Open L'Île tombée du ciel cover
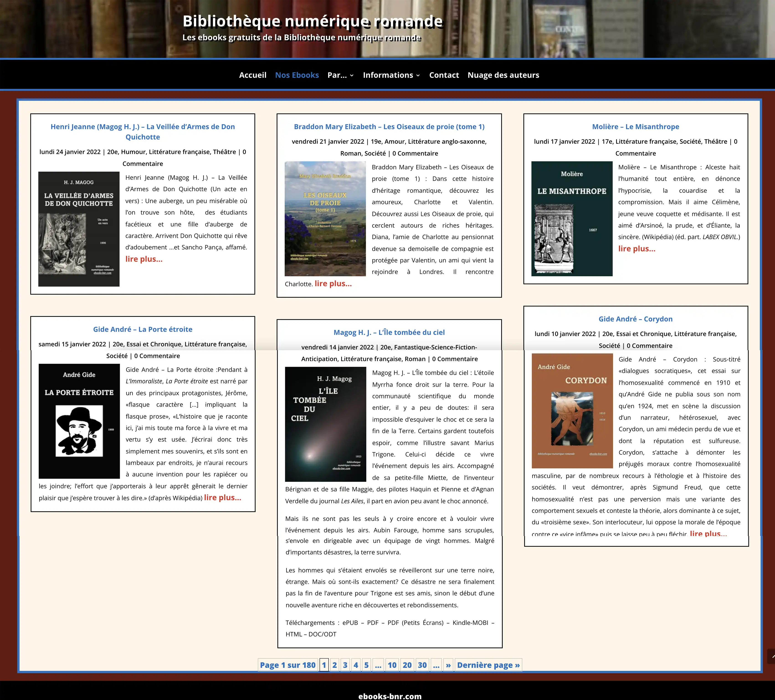 tap(325, 424)
